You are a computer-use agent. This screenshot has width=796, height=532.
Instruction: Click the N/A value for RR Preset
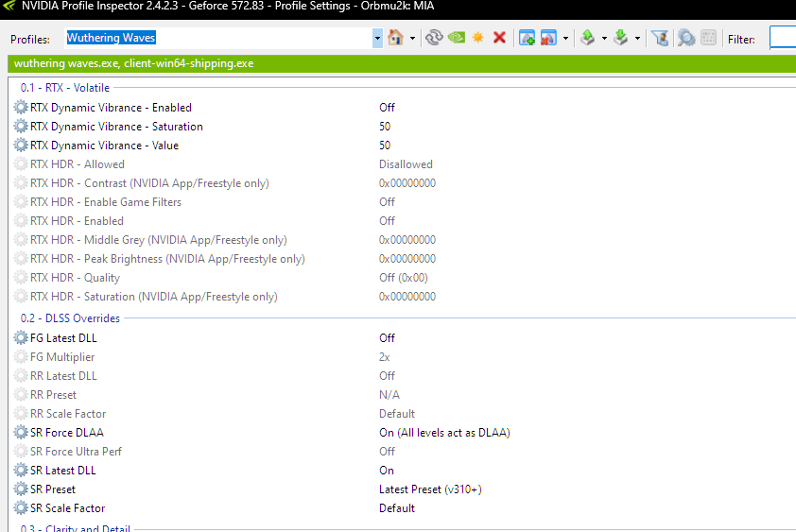pyautogui.click(x=389, y=394)
